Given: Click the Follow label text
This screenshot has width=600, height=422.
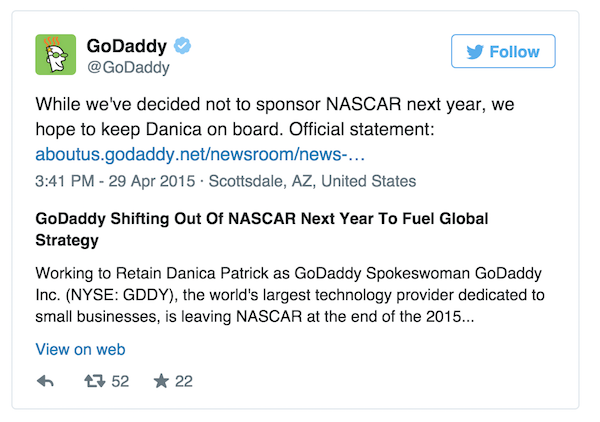Looking at the screenshot, I should 515,52.
